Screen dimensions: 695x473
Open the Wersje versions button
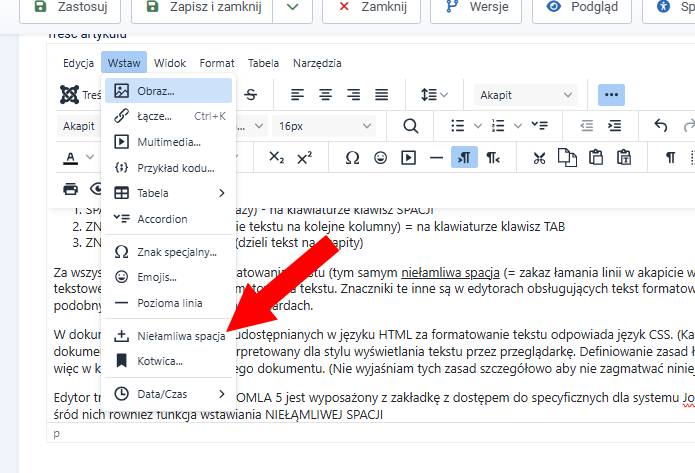pos(476,8)
